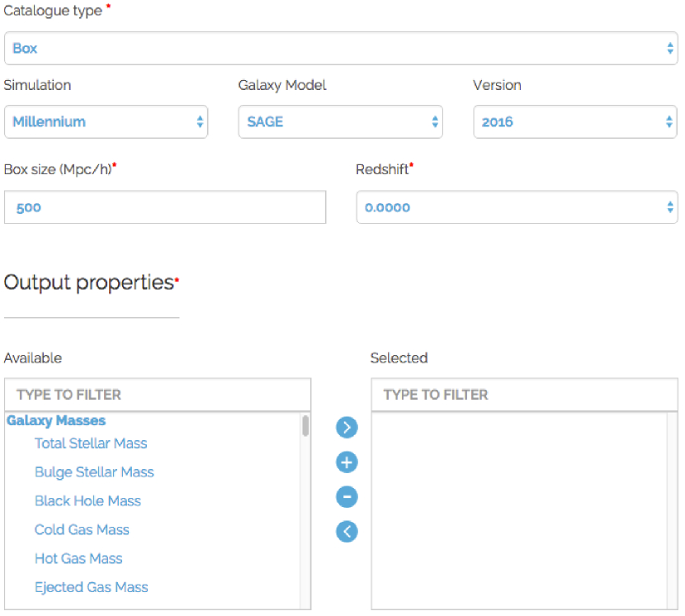Choose a value in the Redshift dropdown
Image resolution: width=685 pixels, height=616 pixels.
pyautogui.click(x=517, y=208)
